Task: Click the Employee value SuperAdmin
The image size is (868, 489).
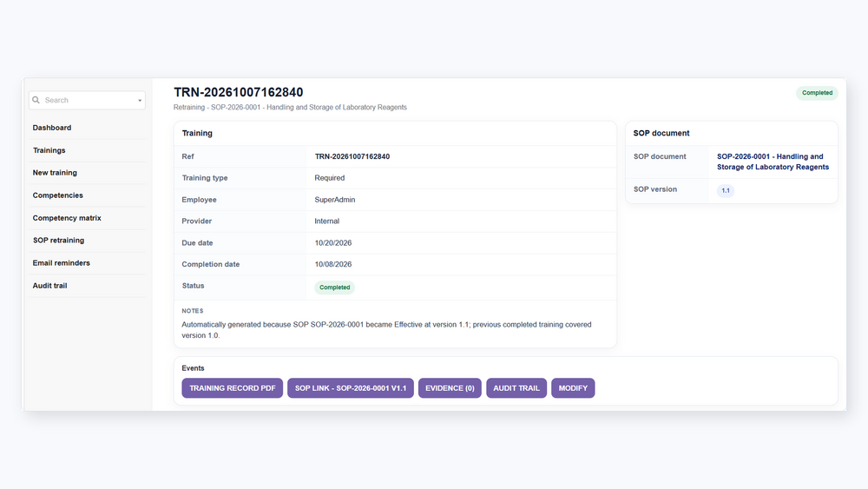Action: pyautogui.click(x=335, y=200)
